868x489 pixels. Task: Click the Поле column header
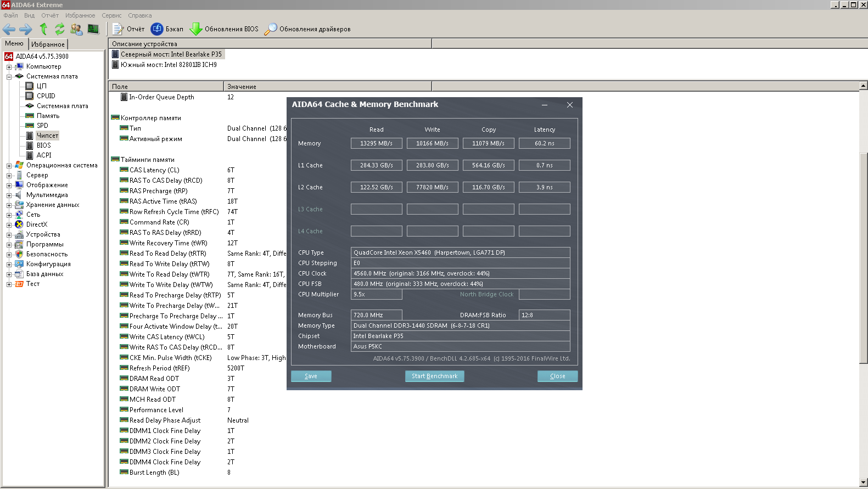coord(166,86)
